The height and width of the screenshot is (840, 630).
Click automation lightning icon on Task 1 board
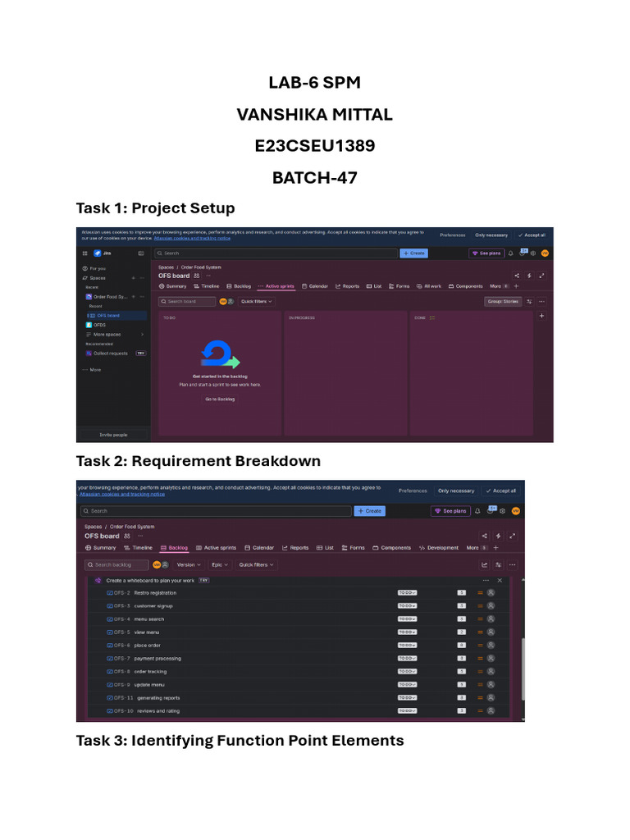click(529, 276)
